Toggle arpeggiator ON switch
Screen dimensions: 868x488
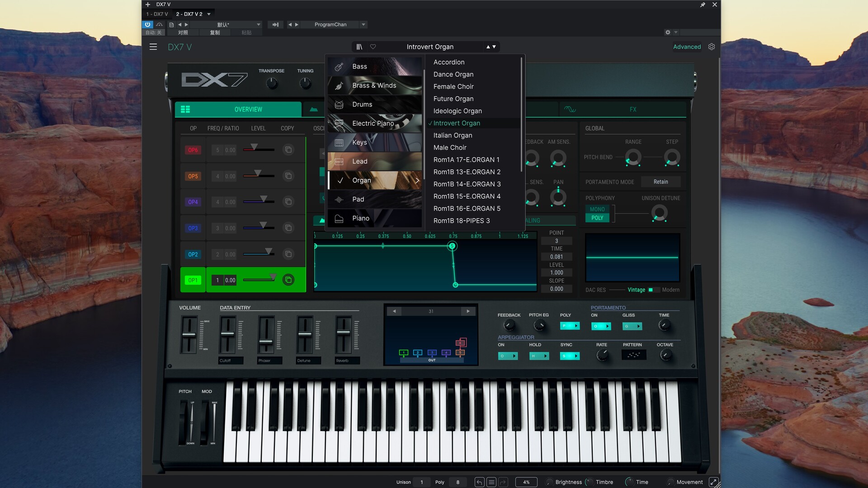click(508, 356)
